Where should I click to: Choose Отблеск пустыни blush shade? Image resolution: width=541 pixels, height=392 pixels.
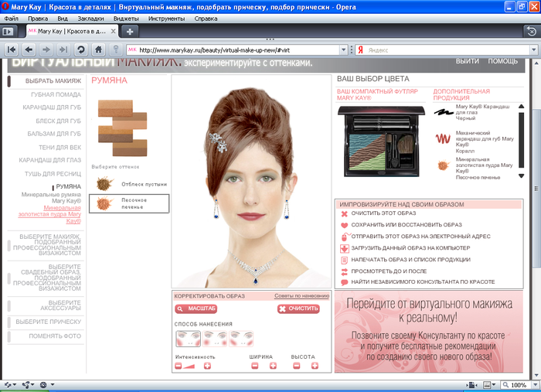tap(129, 184)
